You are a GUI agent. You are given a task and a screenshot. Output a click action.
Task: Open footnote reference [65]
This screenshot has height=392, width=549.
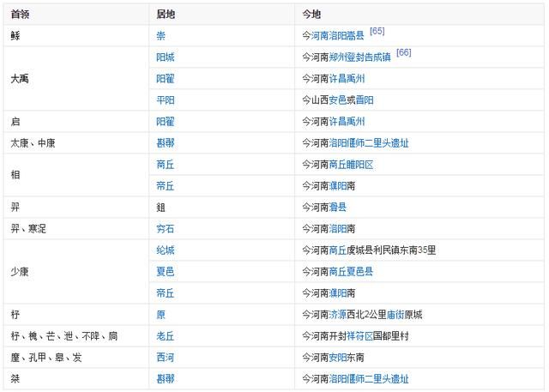point(377,31)
